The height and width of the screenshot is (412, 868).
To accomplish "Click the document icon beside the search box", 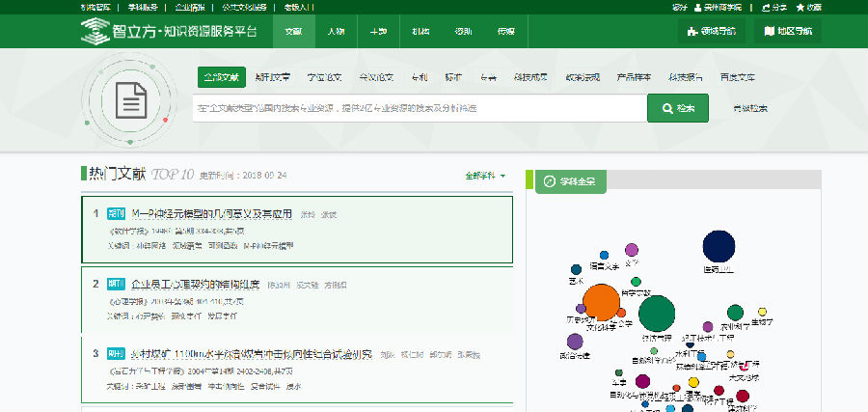I will (131, 100).
